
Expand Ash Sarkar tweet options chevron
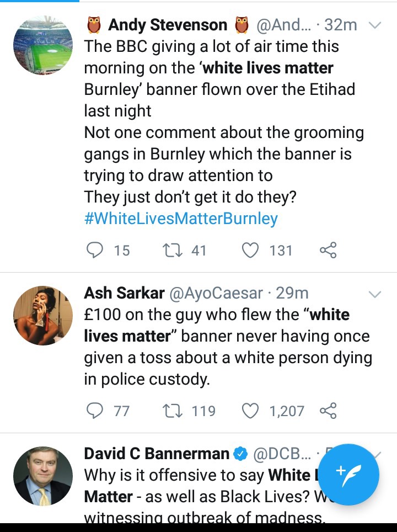(x=374, y=294)
